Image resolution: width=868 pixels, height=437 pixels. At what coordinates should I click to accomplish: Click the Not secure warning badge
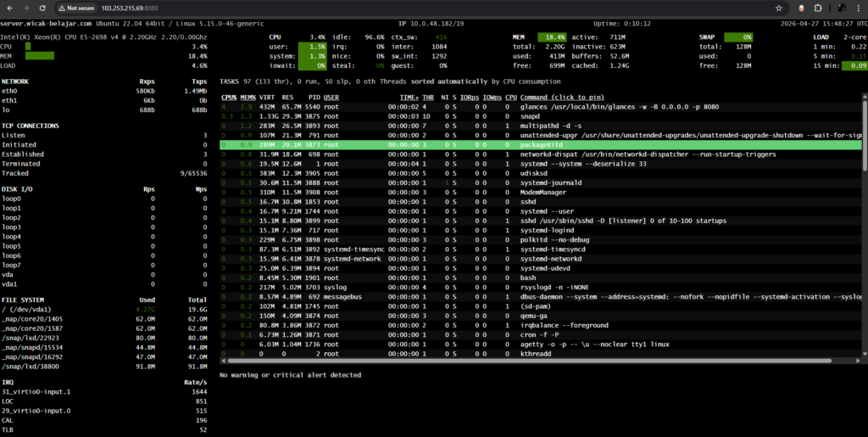pyautogui.click(x=78, y=8)
